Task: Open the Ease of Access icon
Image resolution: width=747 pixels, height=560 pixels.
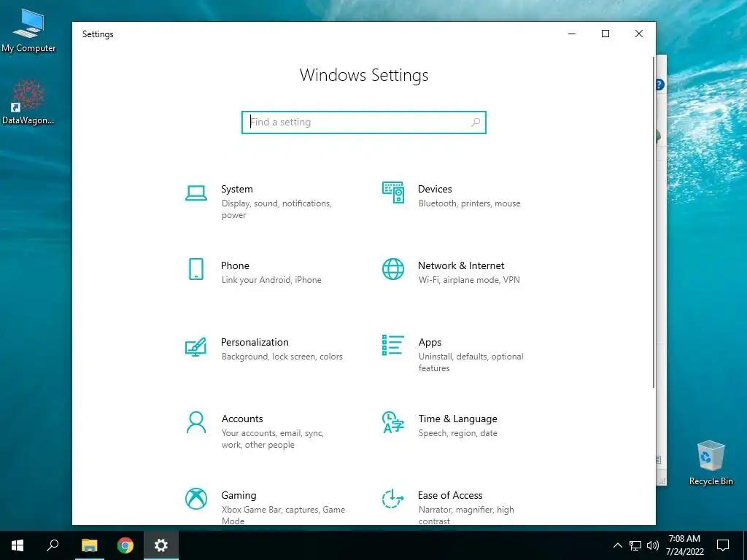Action: [x=393, y=499]
